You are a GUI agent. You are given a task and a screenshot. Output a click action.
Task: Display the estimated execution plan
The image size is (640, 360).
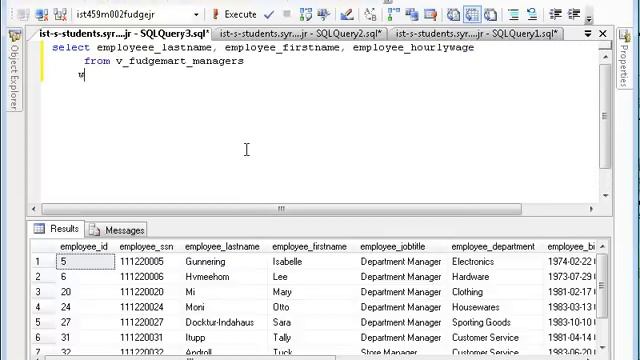[305, 15]
